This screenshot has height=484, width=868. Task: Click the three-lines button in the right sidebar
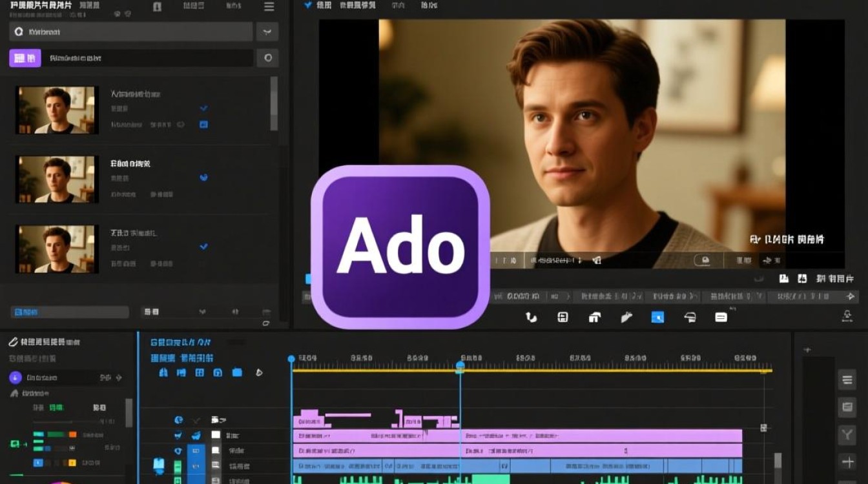coord(847,379)
